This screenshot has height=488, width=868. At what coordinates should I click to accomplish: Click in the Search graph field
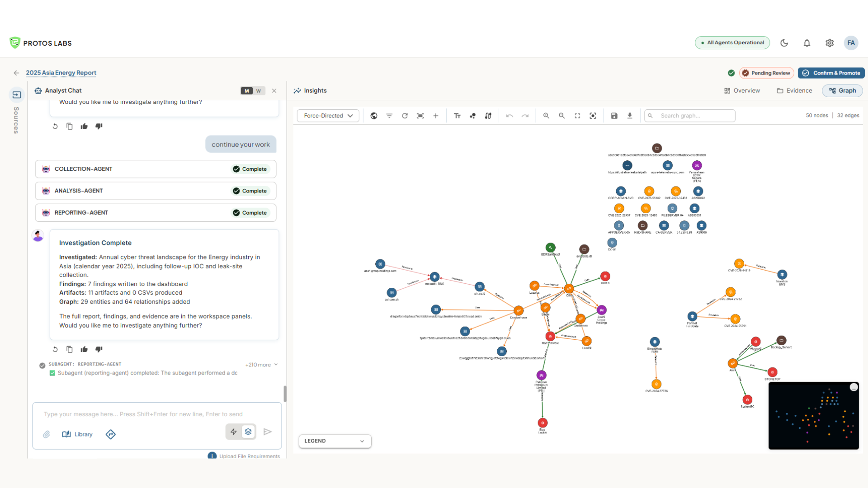coord(690,116)
